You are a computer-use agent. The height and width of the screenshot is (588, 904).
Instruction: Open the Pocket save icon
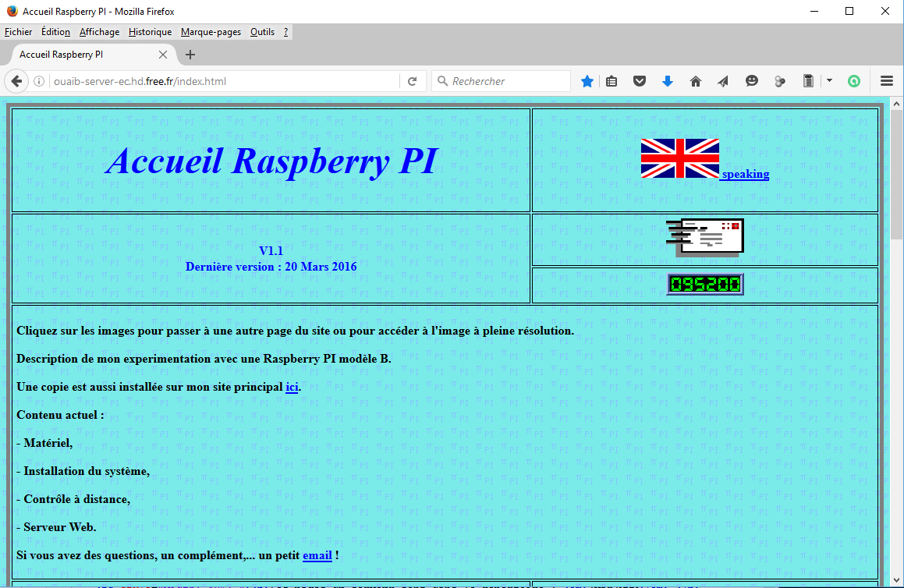pos(640,80)
